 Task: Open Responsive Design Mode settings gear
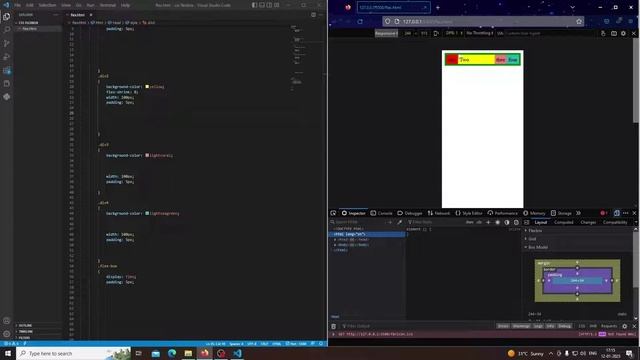(x=623, y=33)
